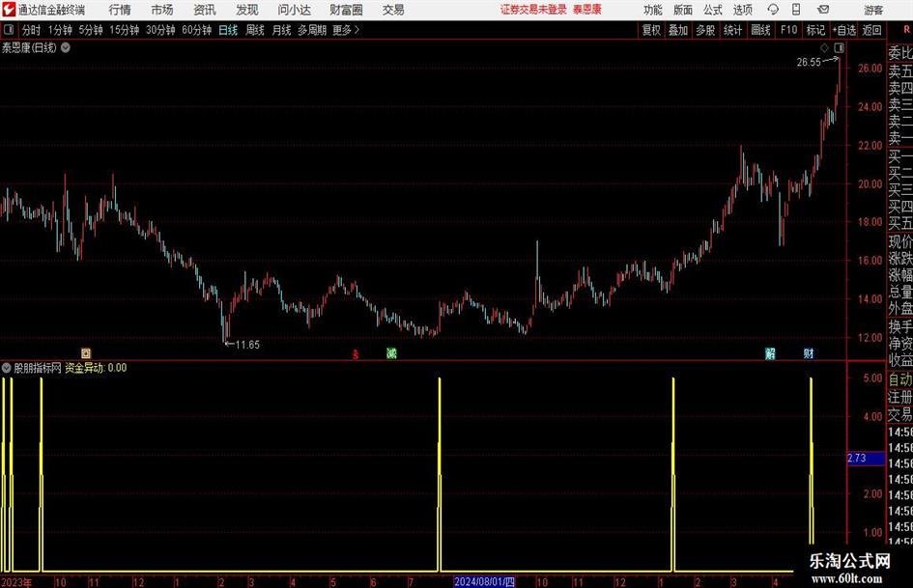Click the 证券交易未登录 login link
This screenshot has width=913, height=588.
(x=533, y=10)
